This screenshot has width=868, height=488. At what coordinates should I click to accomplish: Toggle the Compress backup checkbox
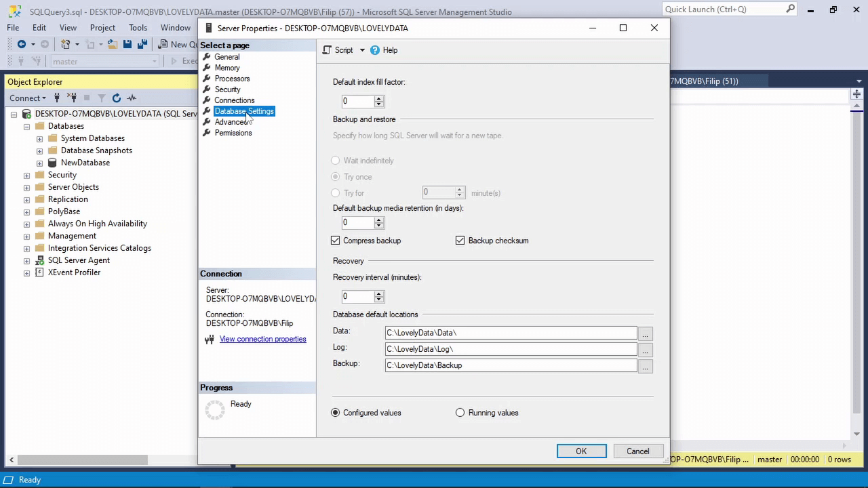(335, 241)
